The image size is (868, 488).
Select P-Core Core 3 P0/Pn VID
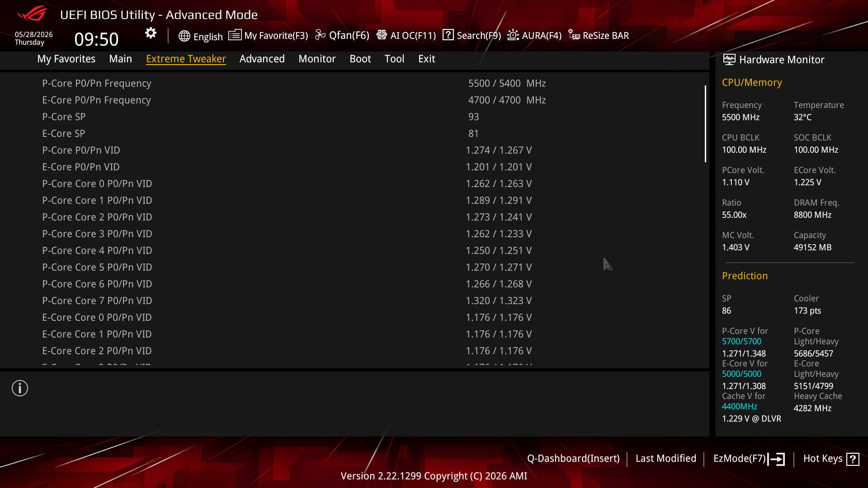pos(353,234)
